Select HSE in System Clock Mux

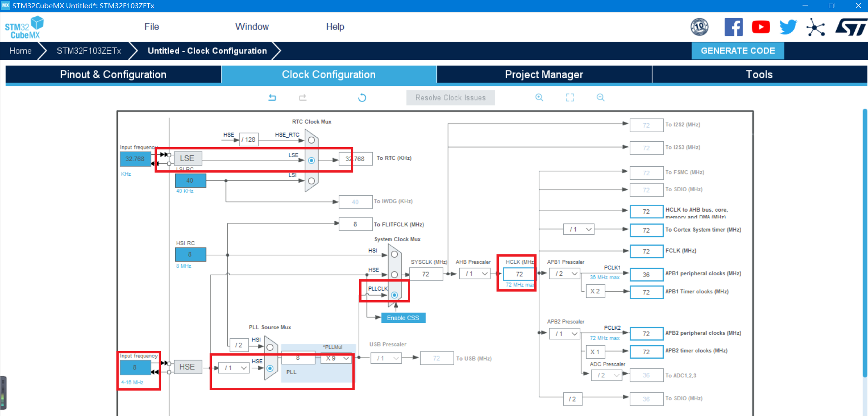(394, 274)
